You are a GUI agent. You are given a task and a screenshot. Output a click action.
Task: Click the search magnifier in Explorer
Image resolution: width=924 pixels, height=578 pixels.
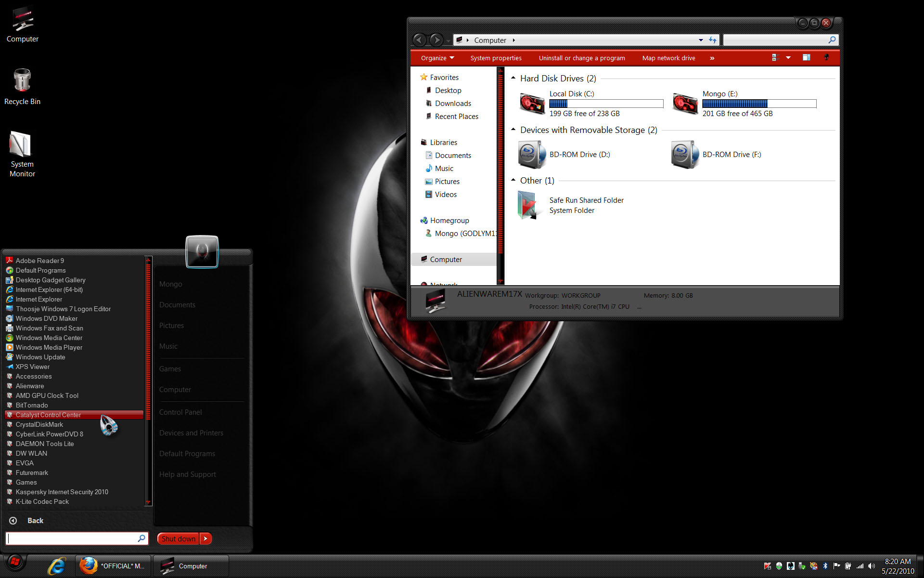[x=832, y=40]
